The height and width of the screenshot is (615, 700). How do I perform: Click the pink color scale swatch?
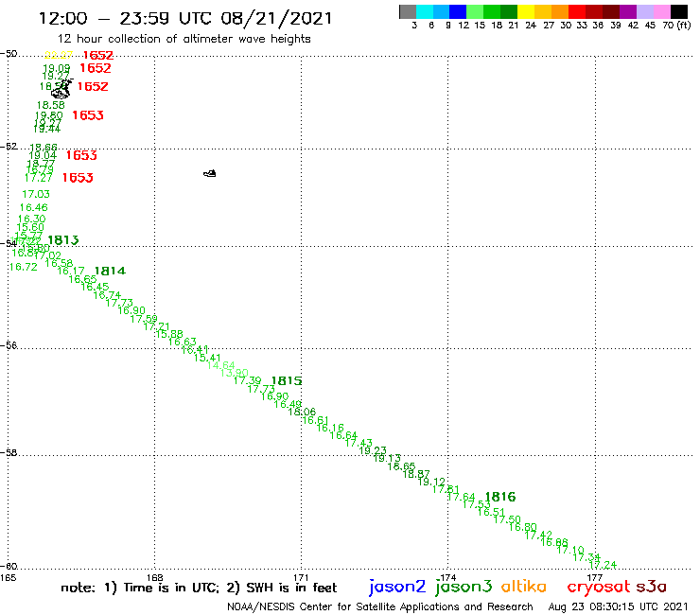click(x=662, y=12)
